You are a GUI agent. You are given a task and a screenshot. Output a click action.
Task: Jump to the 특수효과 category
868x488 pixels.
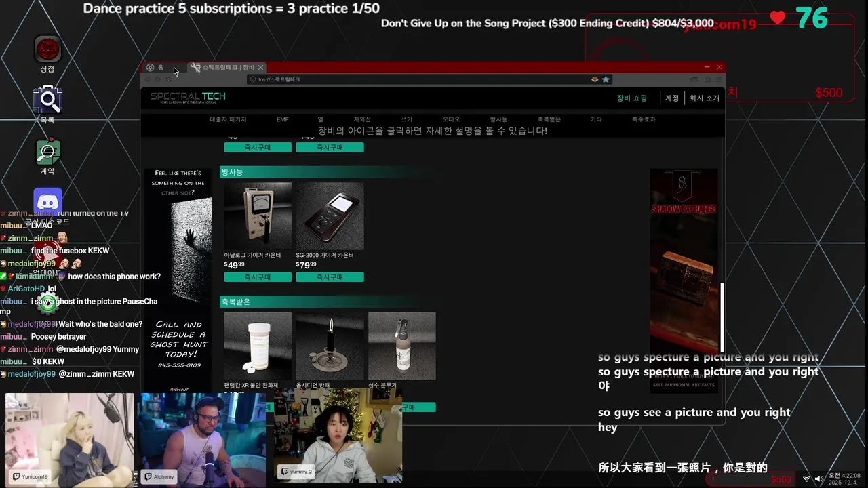click(x=644, y=119)
